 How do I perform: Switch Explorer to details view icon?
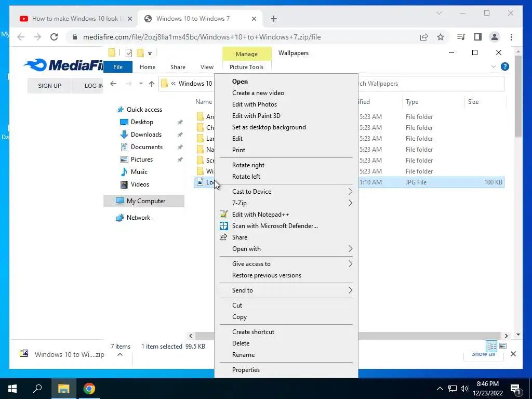point(491,346)
